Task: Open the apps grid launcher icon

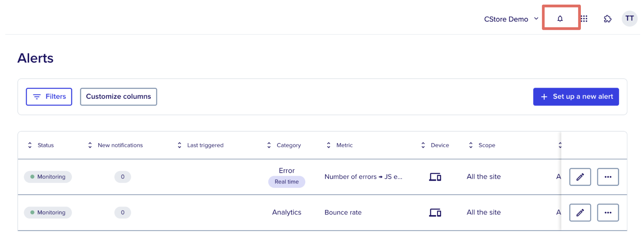Action: [584, 18]
